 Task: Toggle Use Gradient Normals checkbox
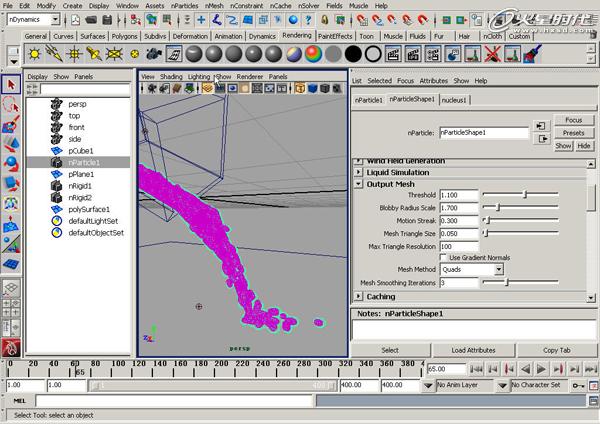click(443, 257)
